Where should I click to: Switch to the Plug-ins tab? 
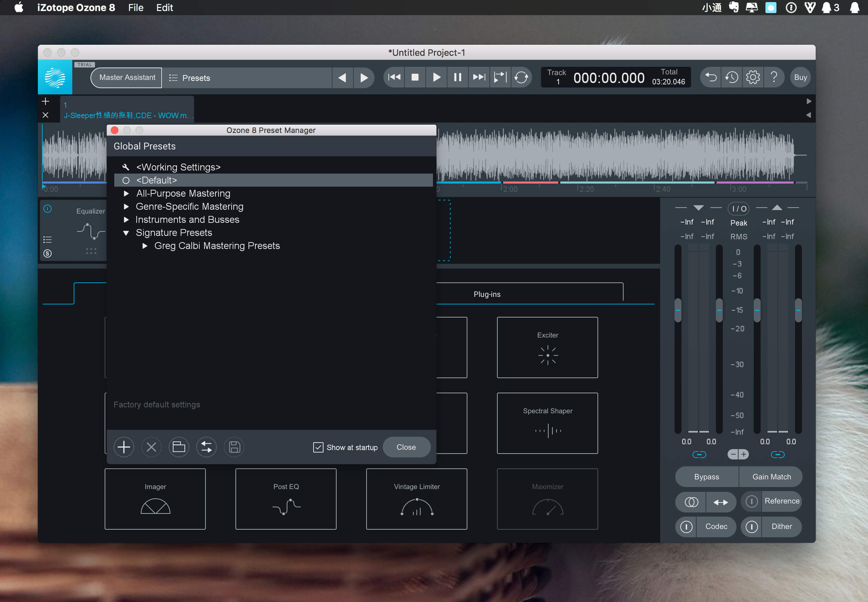(487, 294)
